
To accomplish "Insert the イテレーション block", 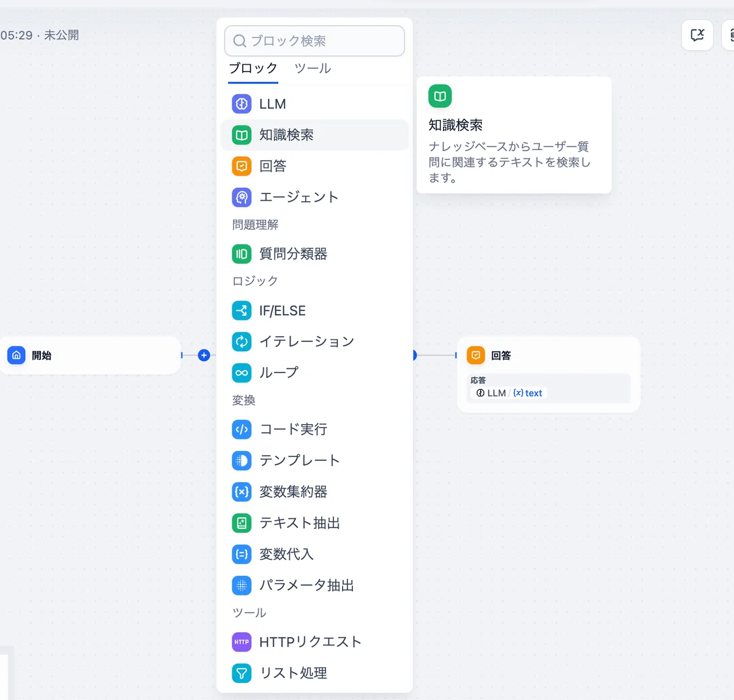I will click(314, 341).
